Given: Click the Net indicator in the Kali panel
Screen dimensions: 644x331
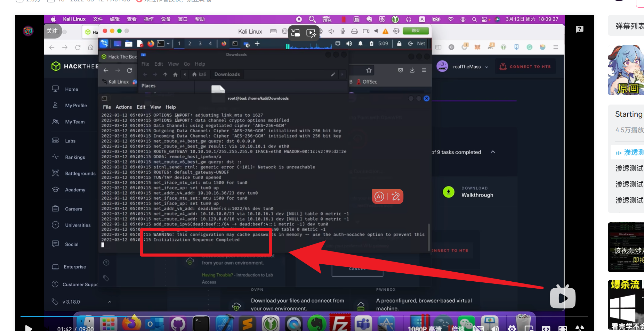Looking at the screenshot, I should [421, 44].
